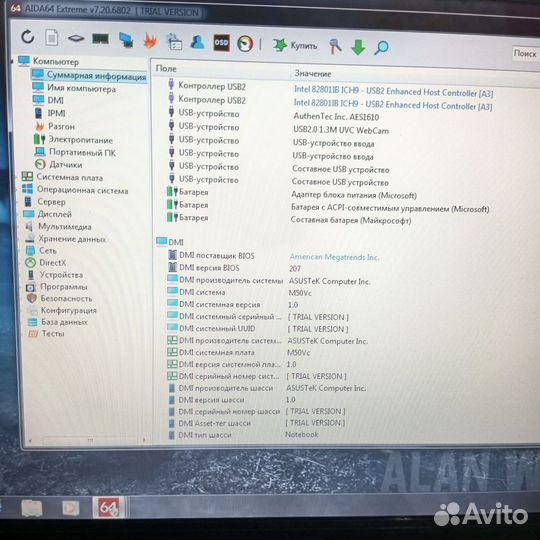540x540 pixels.
Task: Open the Report page icon
Action: [x=52, y=38]
